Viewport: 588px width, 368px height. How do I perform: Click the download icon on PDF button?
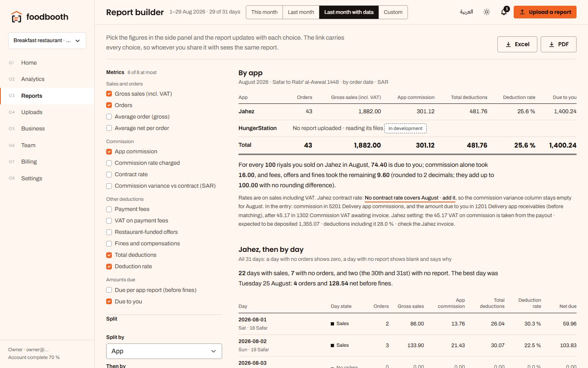pyautogui.click(x=552, y=45)
